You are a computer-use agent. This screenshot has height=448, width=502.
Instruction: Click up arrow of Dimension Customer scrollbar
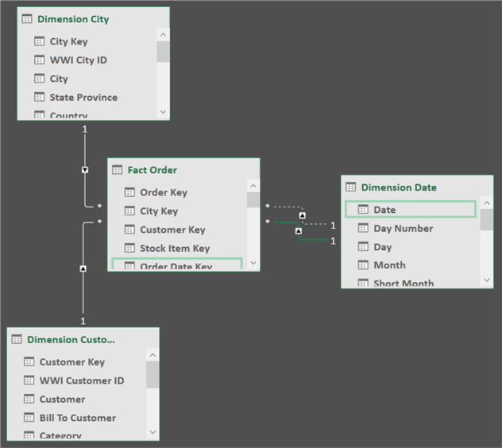tap(153, 355)
